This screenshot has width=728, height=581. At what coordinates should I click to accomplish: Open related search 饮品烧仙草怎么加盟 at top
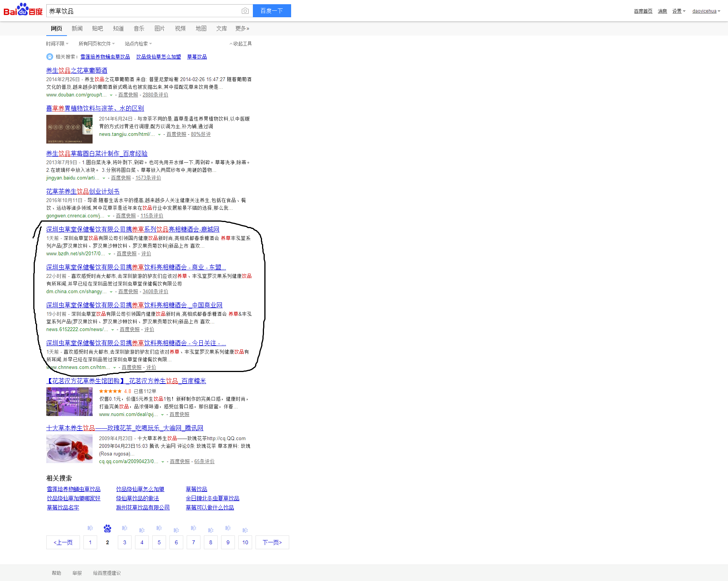point(158,57)
